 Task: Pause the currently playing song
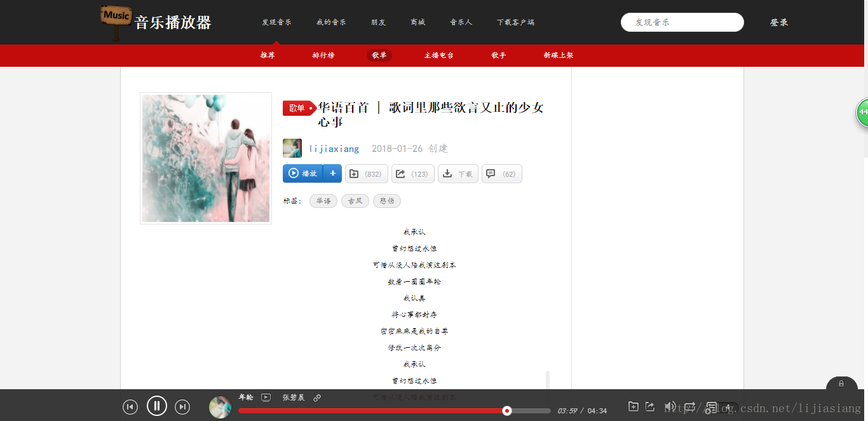pos(157,406)
